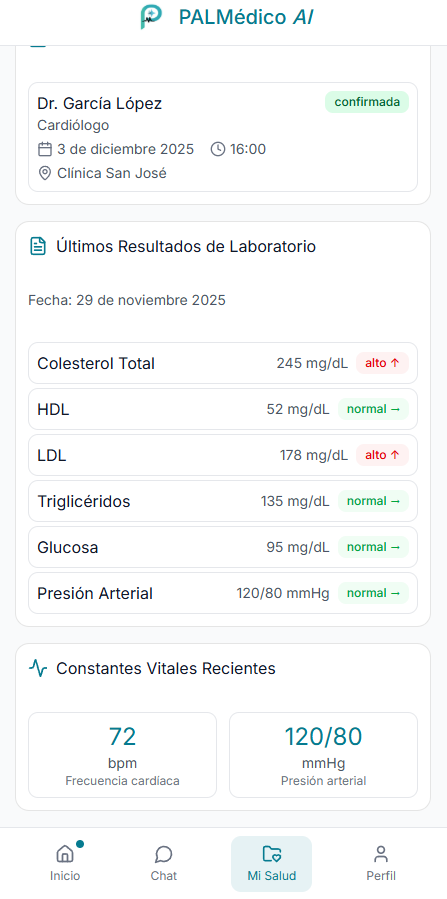The image size is (447, 899).
Task: Open the Triglicéridos result row
Action: (223, 501)
